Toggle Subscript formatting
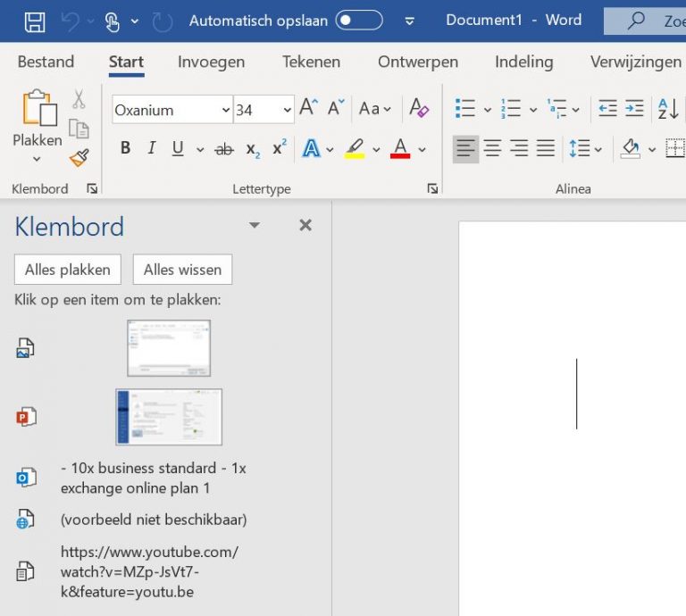This screenshot has height=616, width=686. pos(253,150)
